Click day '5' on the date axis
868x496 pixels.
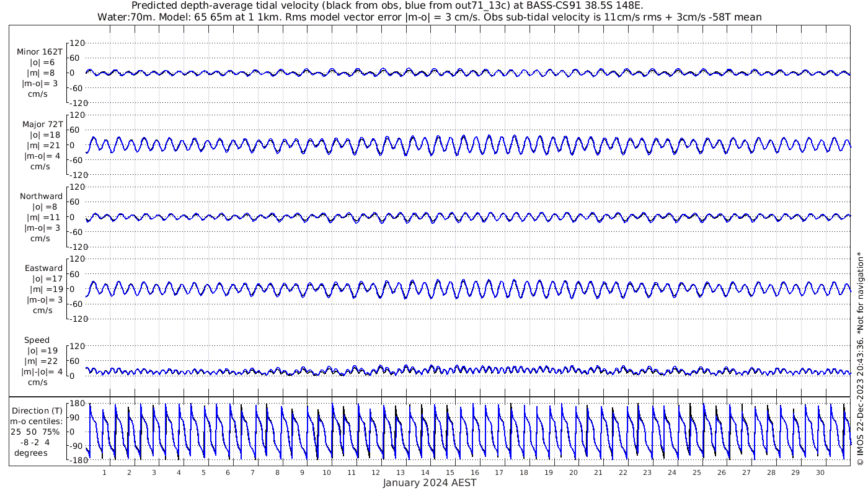click(x=203, y=472)
